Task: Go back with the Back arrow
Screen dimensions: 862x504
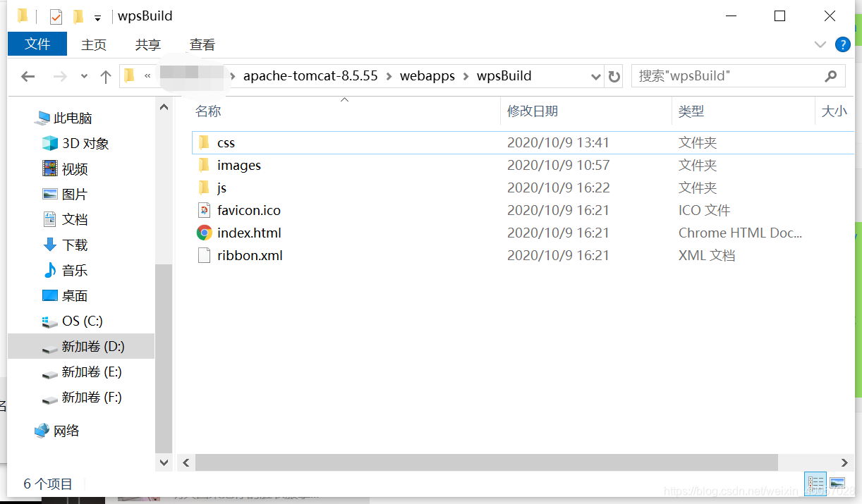Action: [28, 76]
